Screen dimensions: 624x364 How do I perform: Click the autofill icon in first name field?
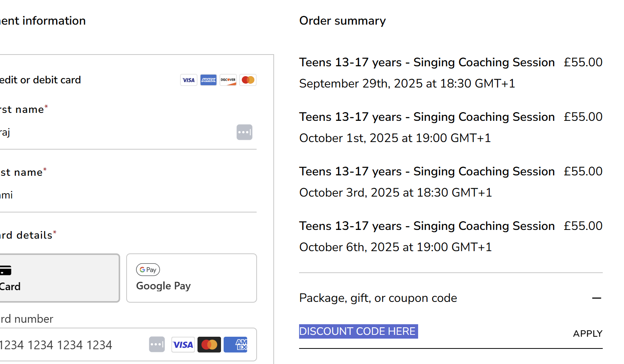[x=245, y=132]
